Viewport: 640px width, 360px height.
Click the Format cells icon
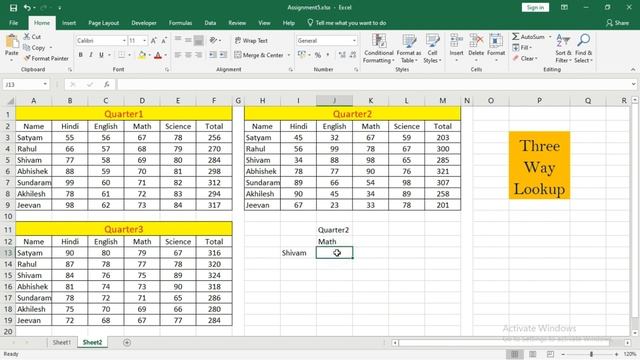coord(496,42)
